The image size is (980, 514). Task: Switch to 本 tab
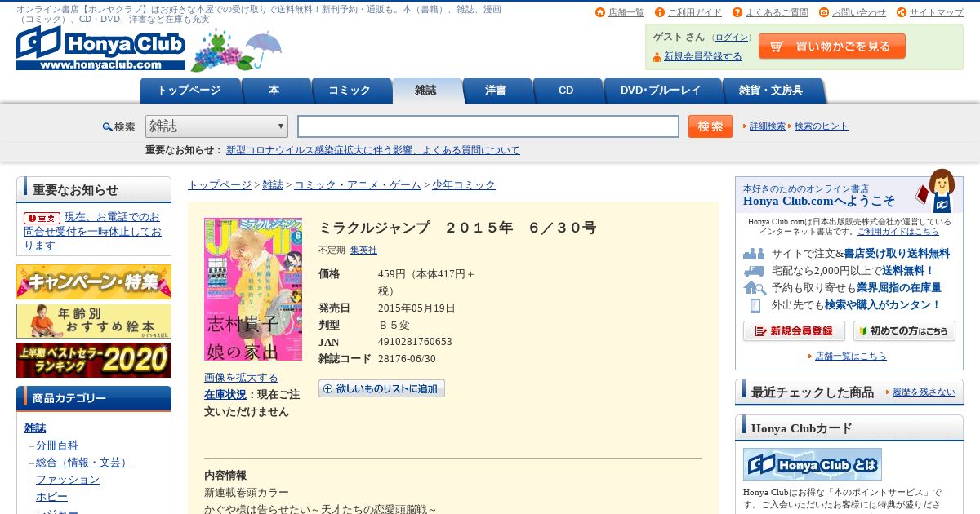pos(274,91)
